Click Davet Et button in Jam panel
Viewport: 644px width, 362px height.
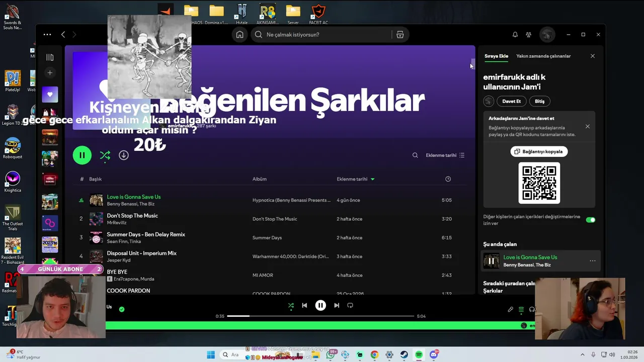(511, 101)
